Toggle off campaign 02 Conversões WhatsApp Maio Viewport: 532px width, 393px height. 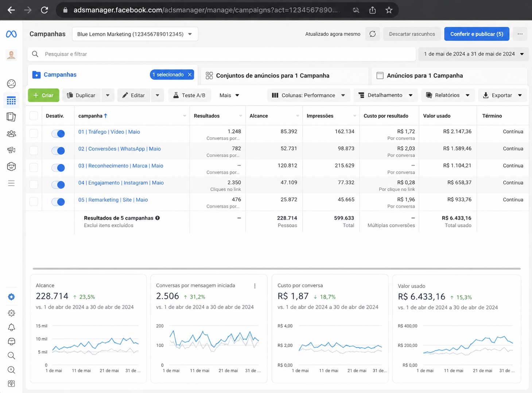[x=58, y=151]
